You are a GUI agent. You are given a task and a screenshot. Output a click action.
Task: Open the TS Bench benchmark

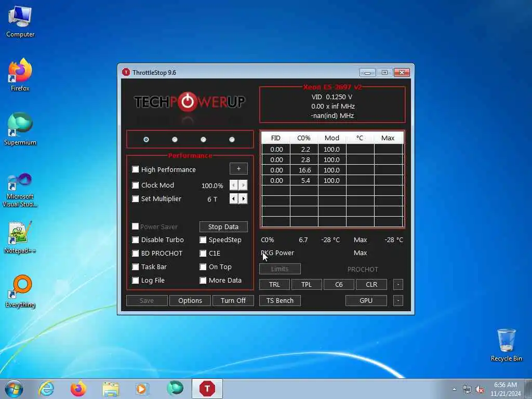280,301
